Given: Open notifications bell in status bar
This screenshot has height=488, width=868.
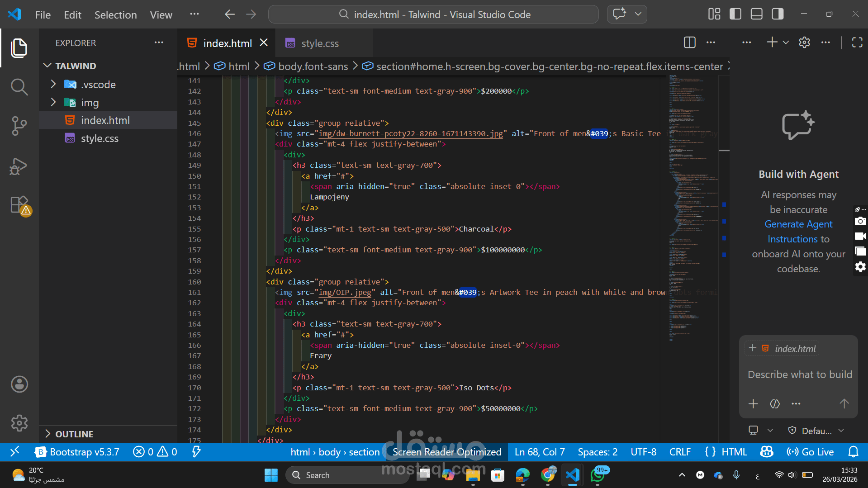Looking at the screenshot, I should pos(853,452).
